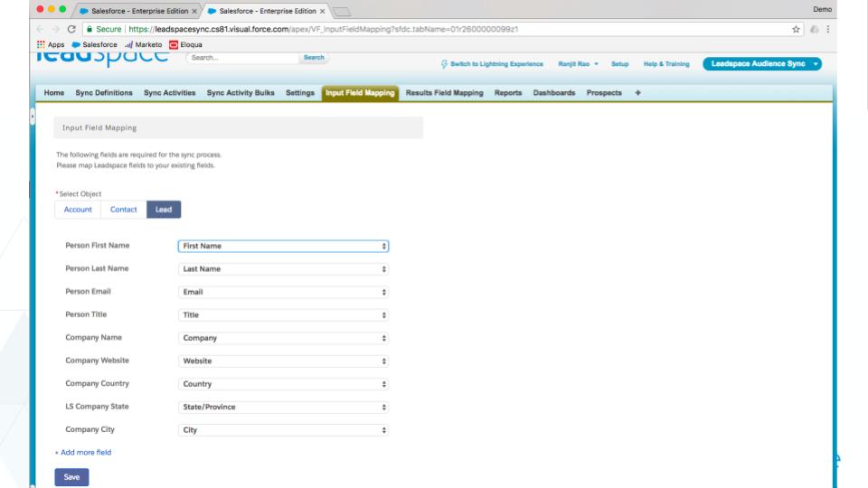Image resolution: width=868 pixels, height=488 pixels.
Task: Click the plus icon for all tabs
Action: (x=637, y=93)
